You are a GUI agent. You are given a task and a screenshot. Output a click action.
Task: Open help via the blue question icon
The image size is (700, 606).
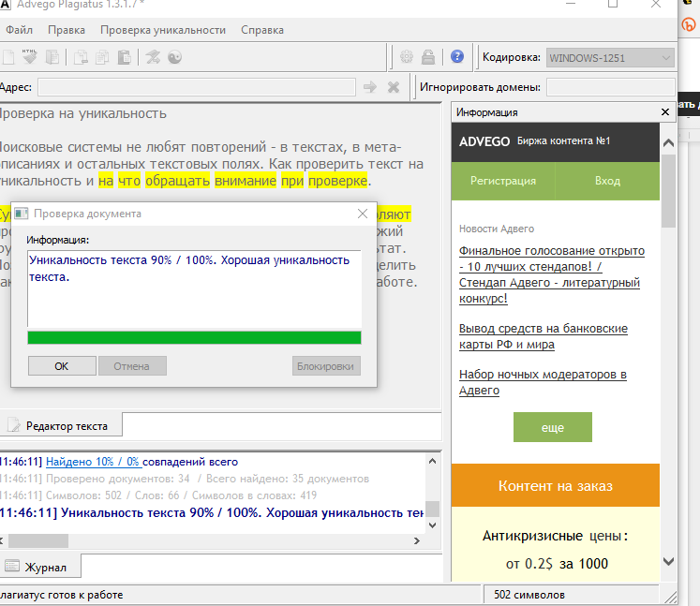(457, 57)
